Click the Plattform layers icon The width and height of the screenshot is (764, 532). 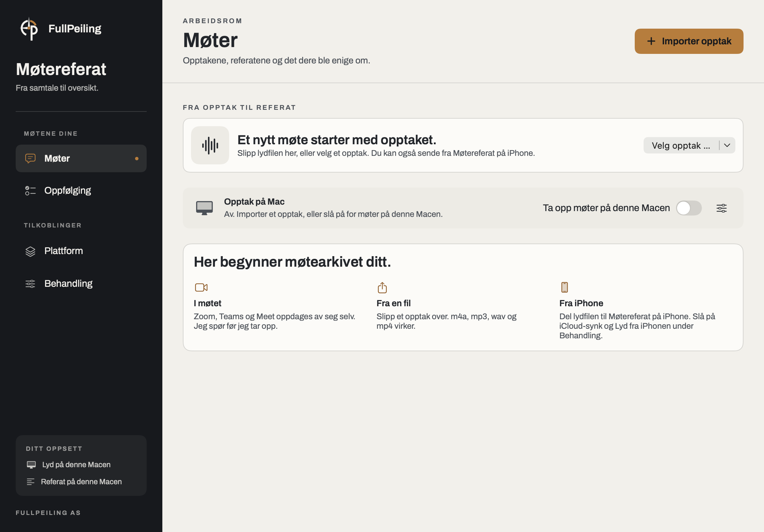[30, 251]
